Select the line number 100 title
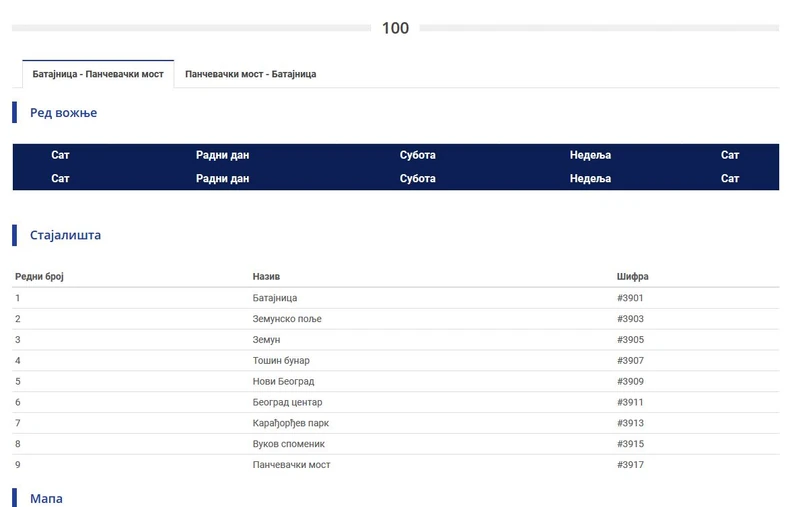790x507 pixels. point(395,28)
